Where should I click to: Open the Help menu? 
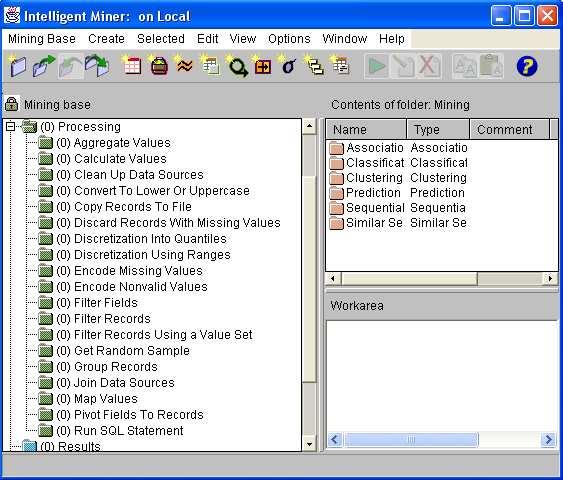tap(392, 39)
